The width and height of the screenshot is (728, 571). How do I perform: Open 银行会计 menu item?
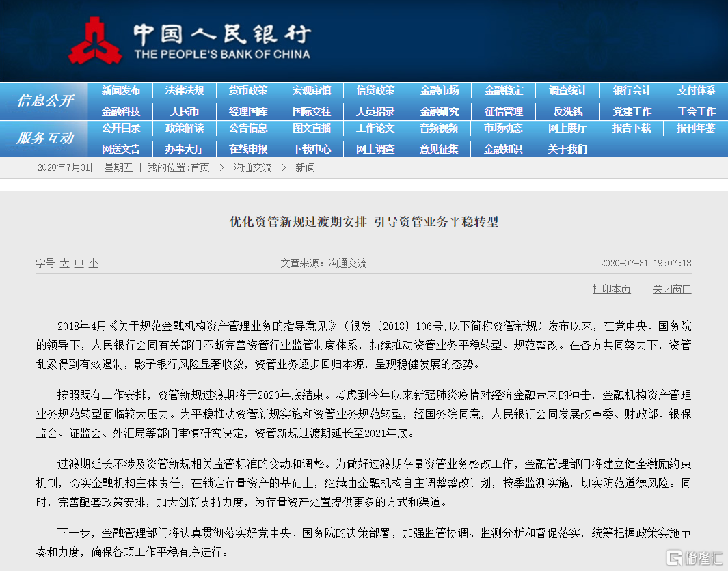[632, 90]
